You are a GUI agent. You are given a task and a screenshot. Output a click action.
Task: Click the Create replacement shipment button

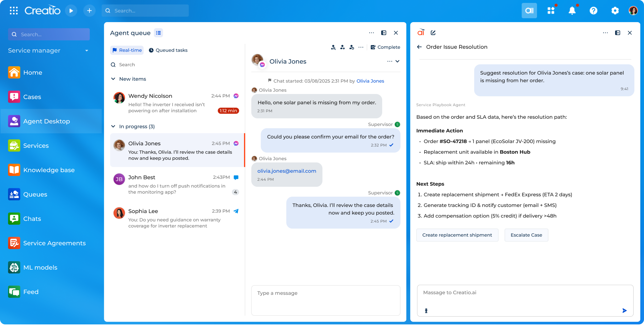457,235
